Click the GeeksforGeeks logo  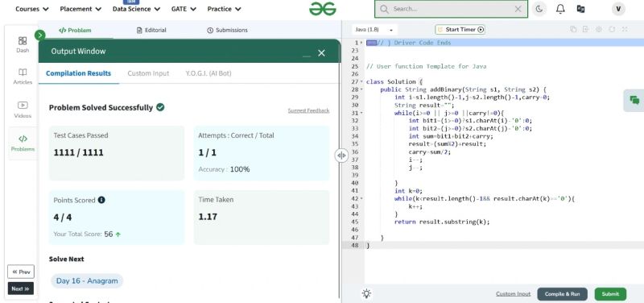click(x=323, y=9)
